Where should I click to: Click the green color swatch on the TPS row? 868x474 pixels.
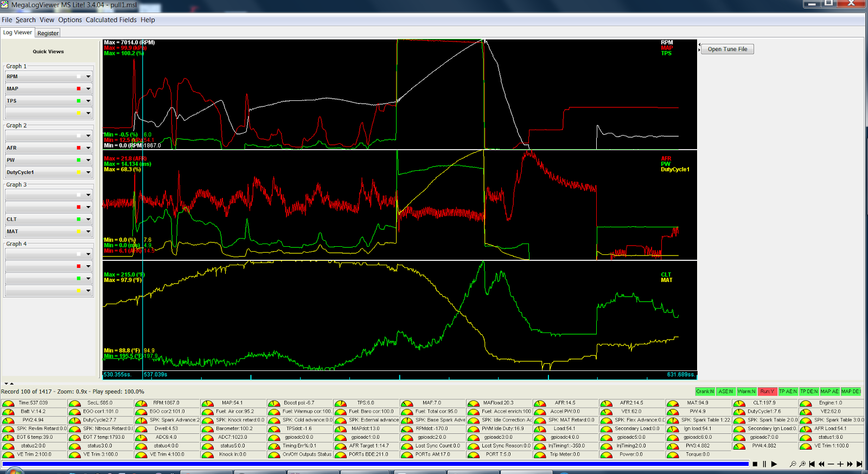79,101
